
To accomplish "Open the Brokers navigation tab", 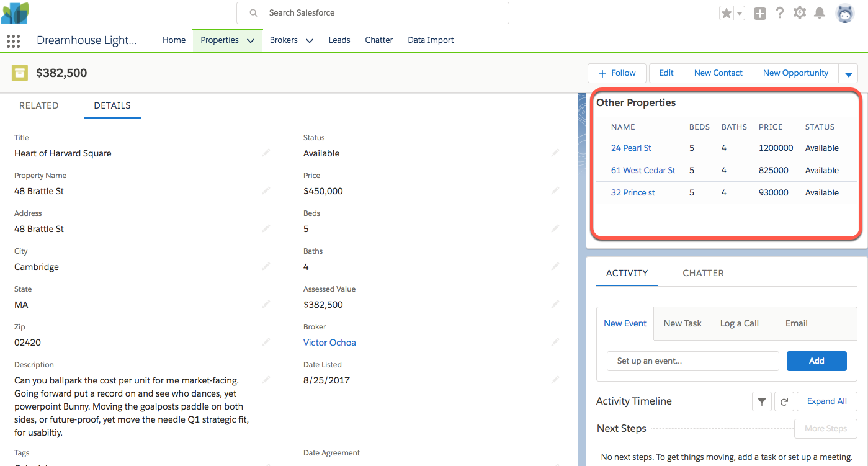I will (284, 40).
